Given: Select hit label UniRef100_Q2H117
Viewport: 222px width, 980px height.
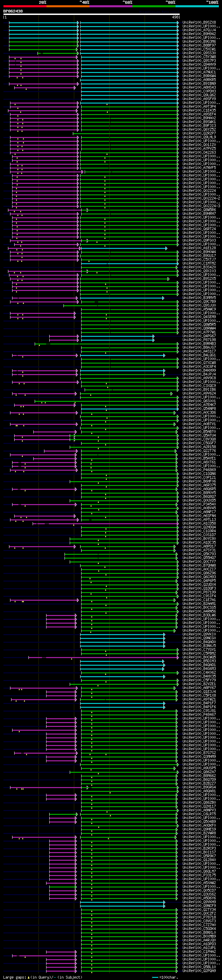Looking at the screenshot, I should (x=199, y=807).
